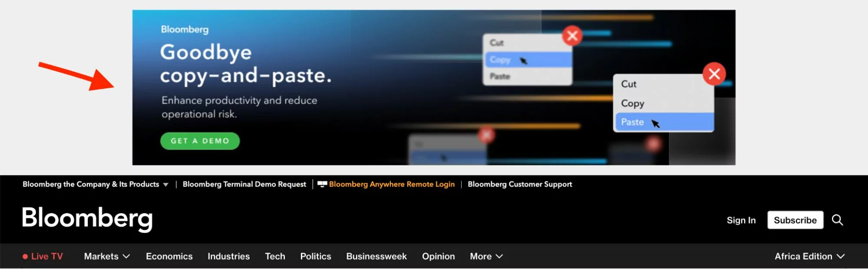Open the Businessweek section

click(x=376, y=256)
